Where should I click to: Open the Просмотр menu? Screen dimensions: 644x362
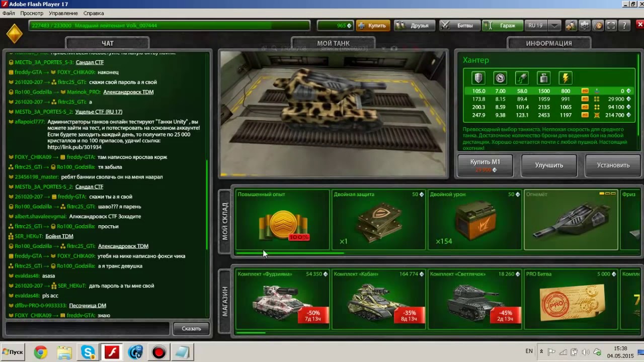(x=32, y=13)
